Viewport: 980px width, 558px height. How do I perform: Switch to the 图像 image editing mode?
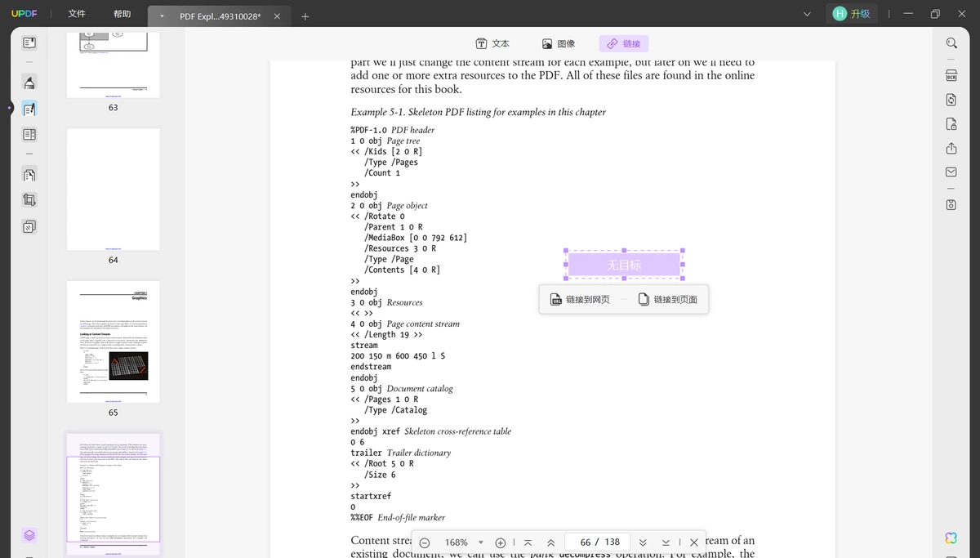point(559,44)
